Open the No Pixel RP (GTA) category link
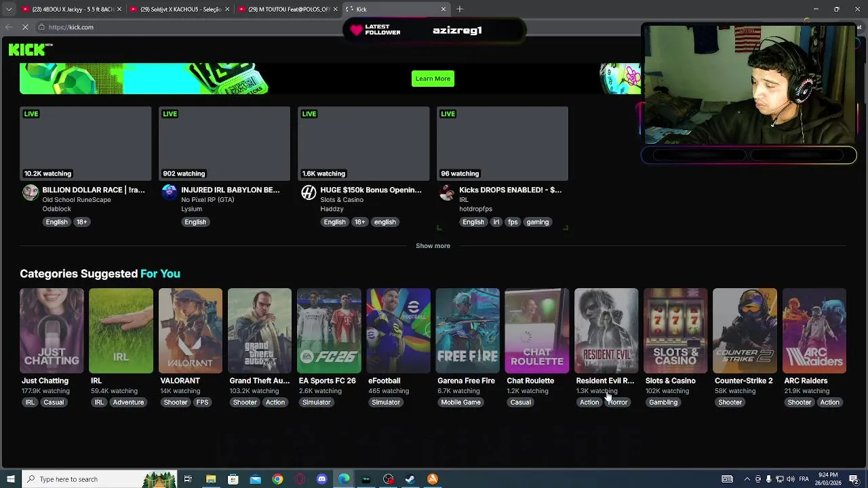Screen dimensions: 868x488 pos(208,200)
